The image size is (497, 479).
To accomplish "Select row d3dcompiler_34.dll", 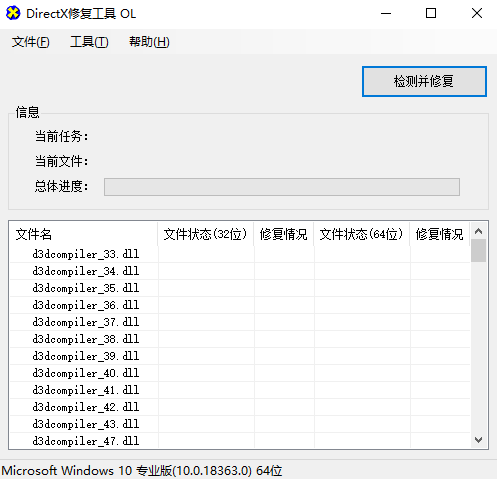I will [240, 271].
